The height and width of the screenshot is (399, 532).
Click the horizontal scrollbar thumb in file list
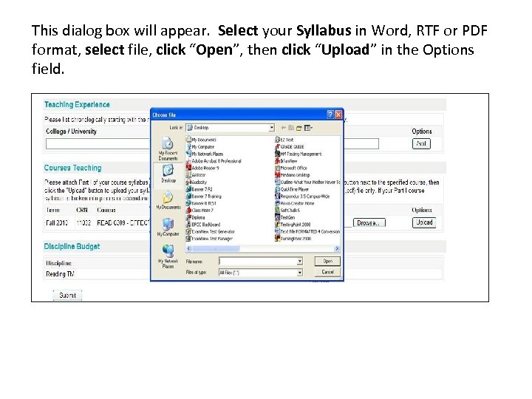[215, 249]
